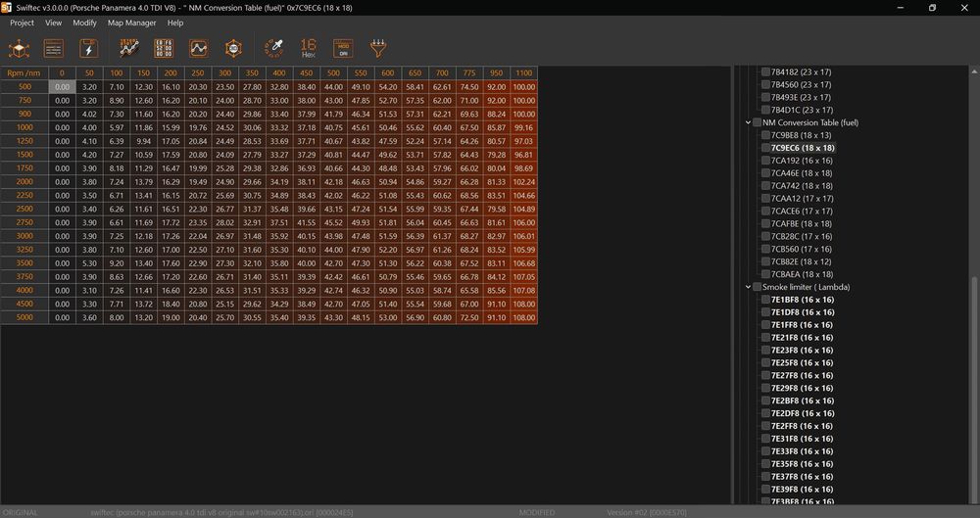This screenshot has width=980, height=518.
Task: Tick the checkbox for map 7E21F8
Action: 765,338
